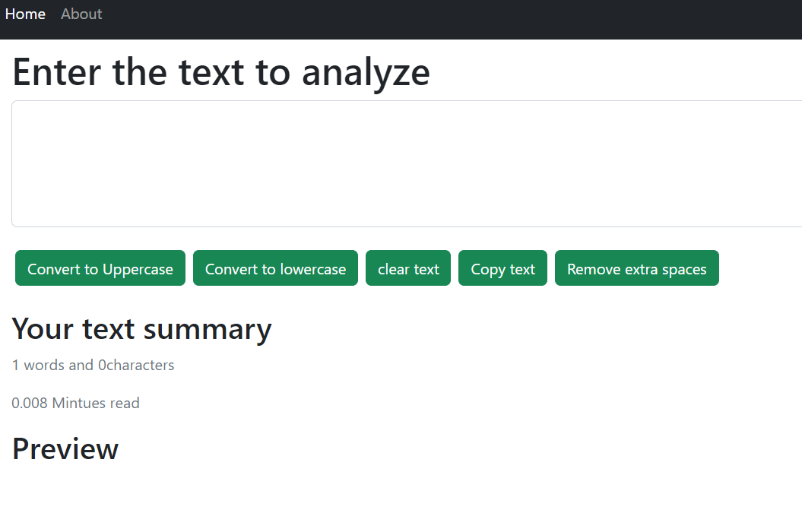
Task: Click the Preview heading
Action: point(65,448)
